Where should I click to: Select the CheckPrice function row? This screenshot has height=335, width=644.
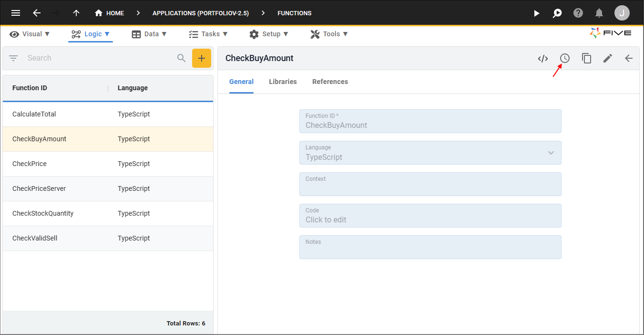pyautogui.click(x=108, y=164)
